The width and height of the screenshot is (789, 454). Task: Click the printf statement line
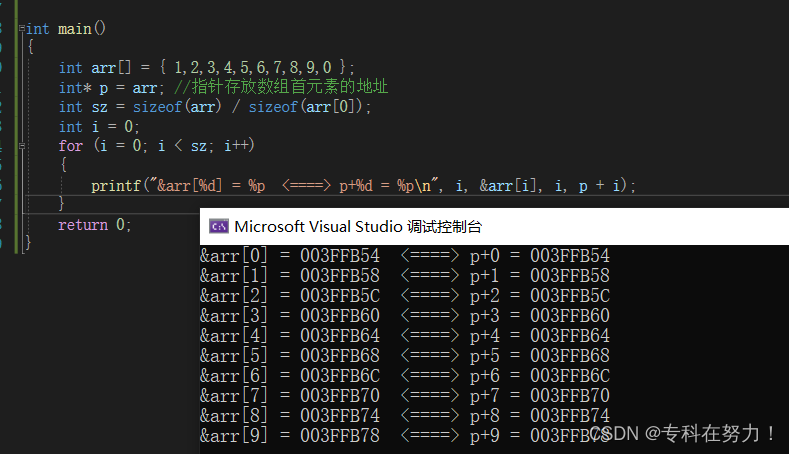[363, 186]
